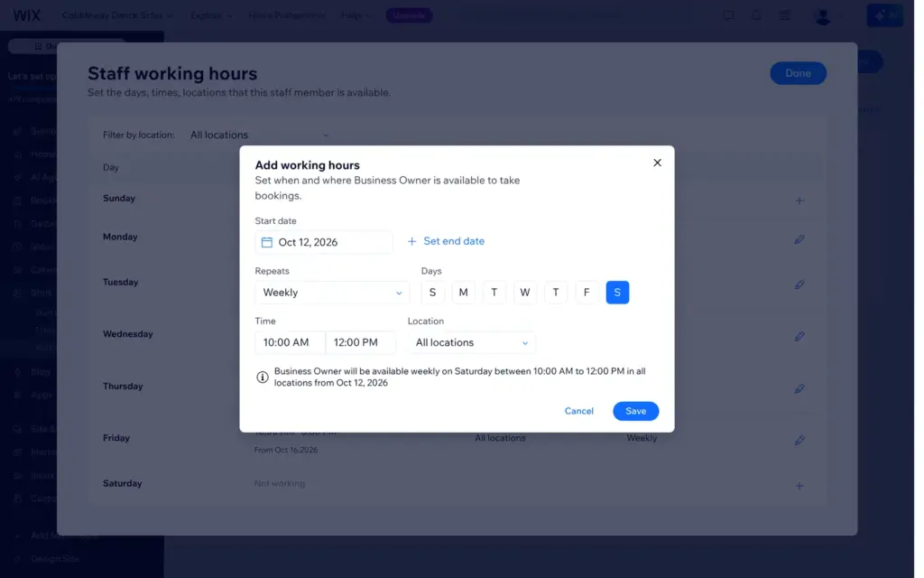Deselect the highlighted Saturday day button

point(617,293)
